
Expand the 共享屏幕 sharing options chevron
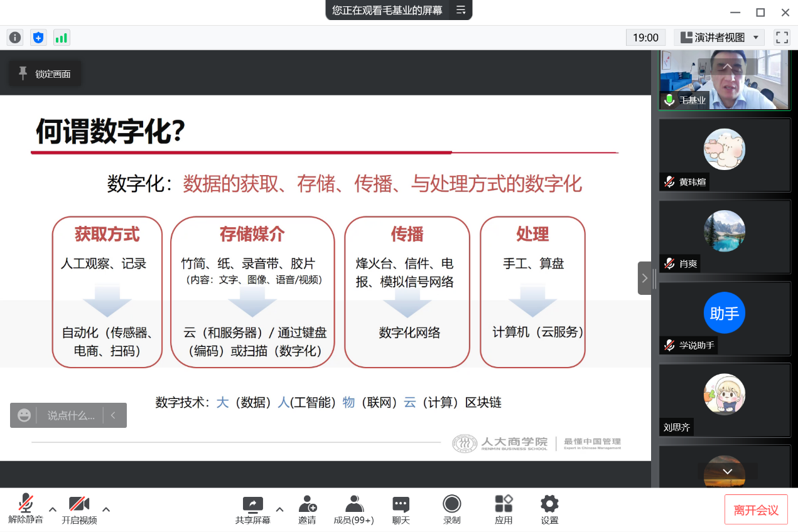click(279, 509)
